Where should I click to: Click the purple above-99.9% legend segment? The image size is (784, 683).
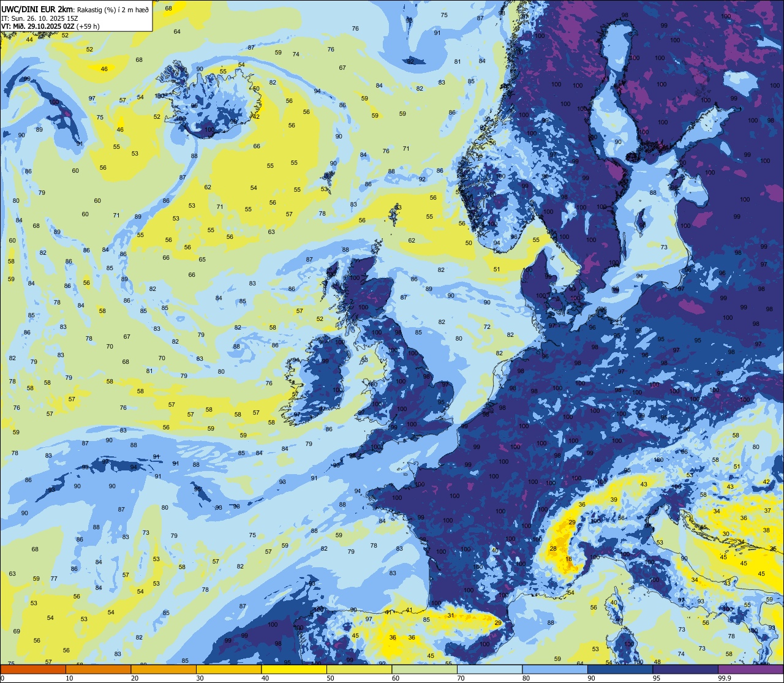point(750,669)
